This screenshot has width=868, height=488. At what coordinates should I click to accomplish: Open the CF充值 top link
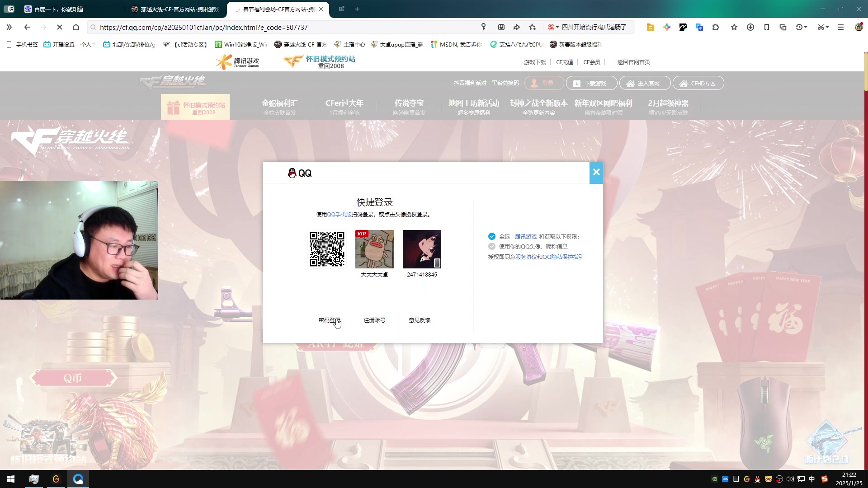(x=565, y=62)
